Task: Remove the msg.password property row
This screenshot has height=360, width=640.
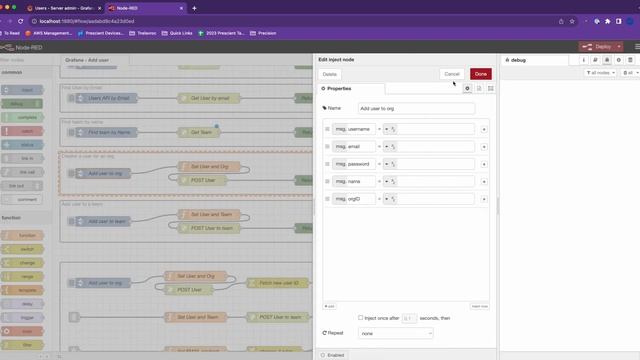Action: click(x=484, y=164)
